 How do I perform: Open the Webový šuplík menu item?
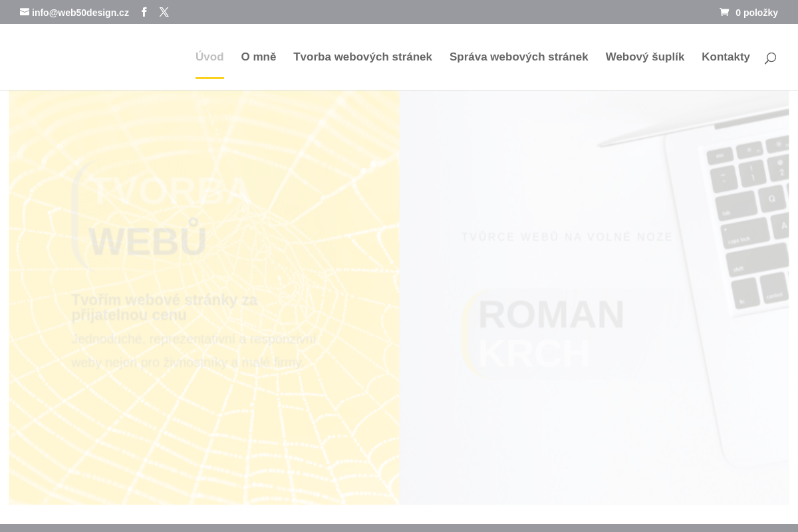click(x=645, y=57)
